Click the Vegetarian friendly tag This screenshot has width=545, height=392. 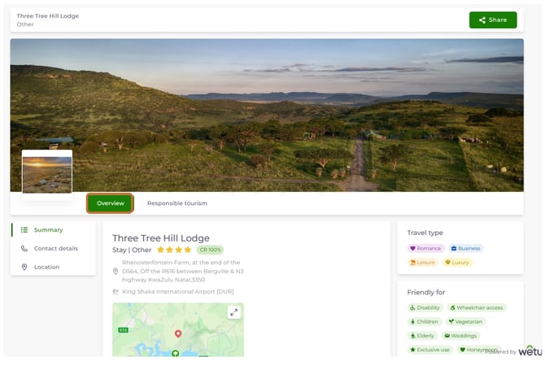click(465, 321)
